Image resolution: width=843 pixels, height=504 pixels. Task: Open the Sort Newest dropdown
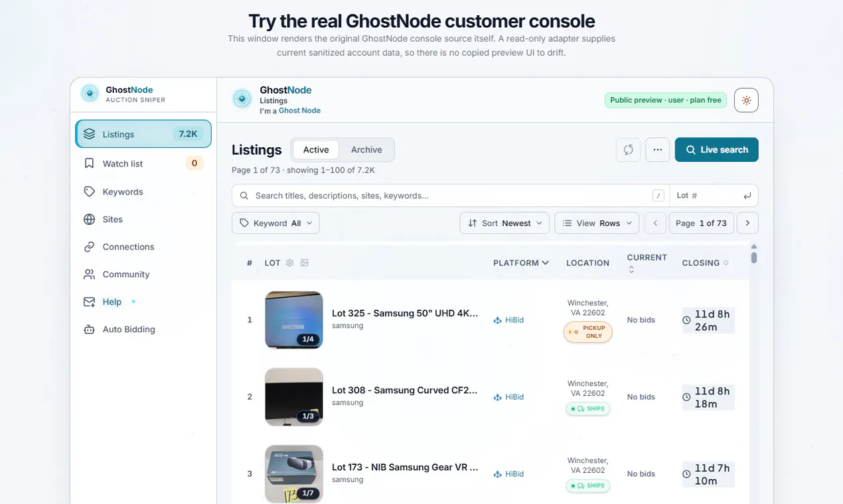click(504, 223)
